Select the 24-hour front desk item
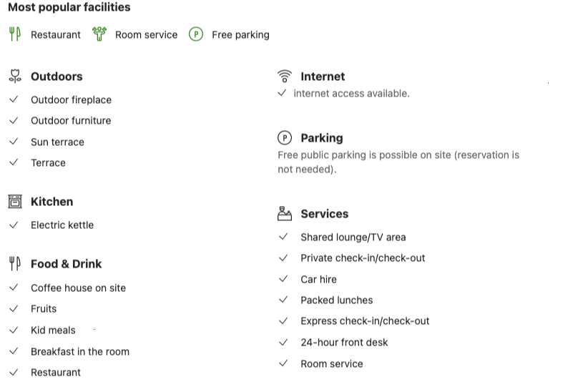588x392 pixels. (x=344, y=343)
